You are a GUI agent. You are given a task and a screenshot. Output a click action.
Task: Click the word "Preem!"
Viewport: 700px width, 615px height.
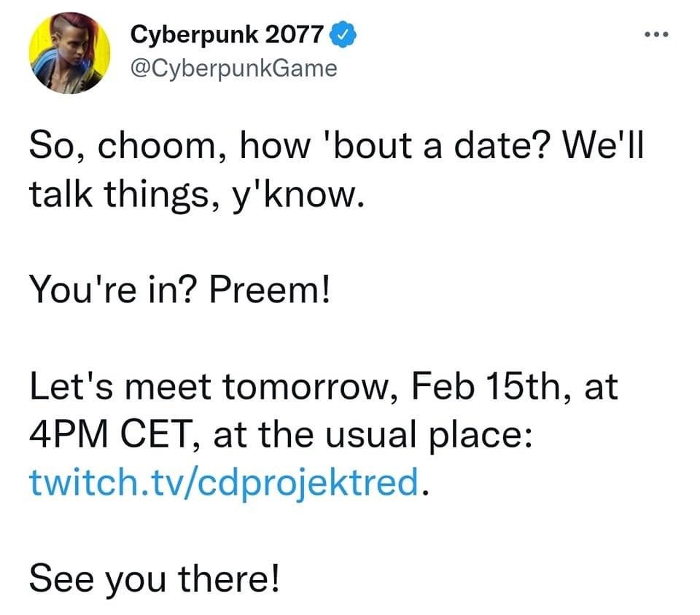pyautogui.click(x=270, y=289)
